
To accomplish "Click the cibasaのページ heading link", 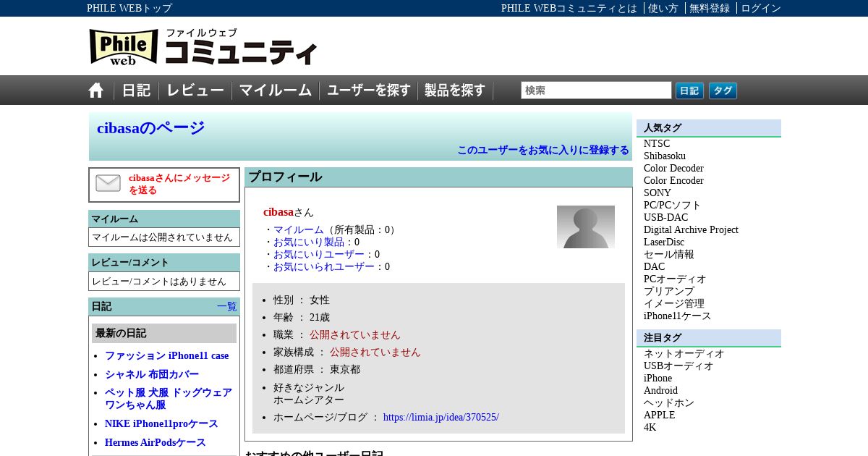I will 151,128.
